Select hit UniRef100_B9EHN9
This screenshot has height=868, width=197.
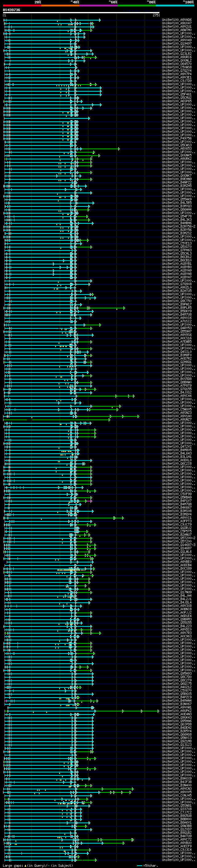point(177,179)
